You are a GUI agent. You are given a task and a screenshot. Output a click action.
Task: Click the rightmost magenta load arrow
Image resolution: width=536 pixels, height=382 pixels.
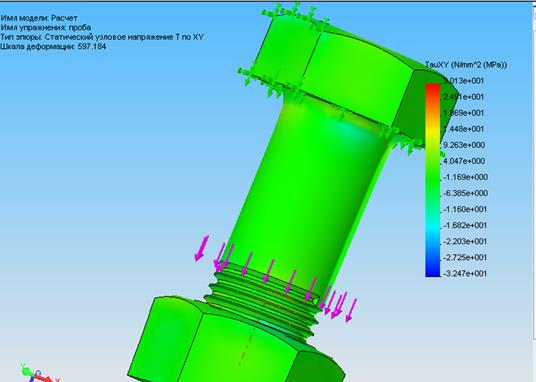(x=351, y=311)
